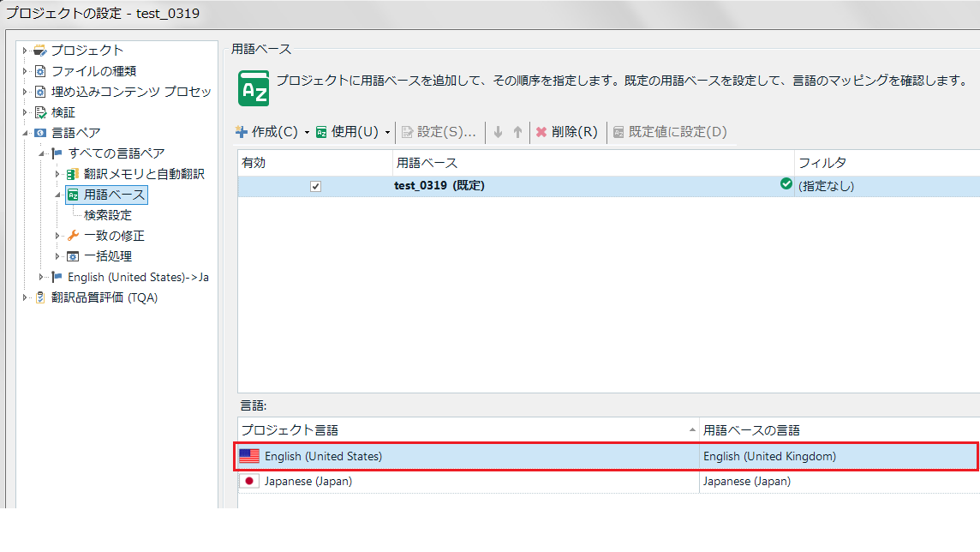Sort by the プロジェクト言語 column header

pos(463,429)
